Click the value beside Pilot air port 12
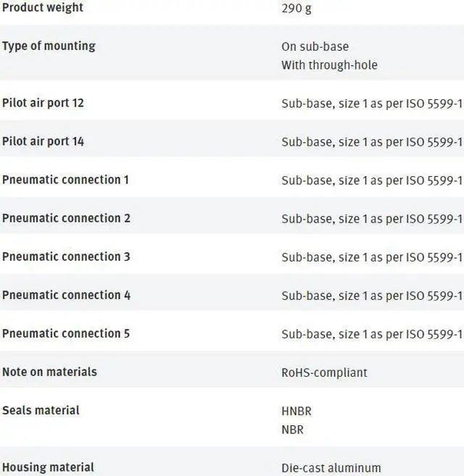Viewport: 464px width, 476px height. click(371, 104)
